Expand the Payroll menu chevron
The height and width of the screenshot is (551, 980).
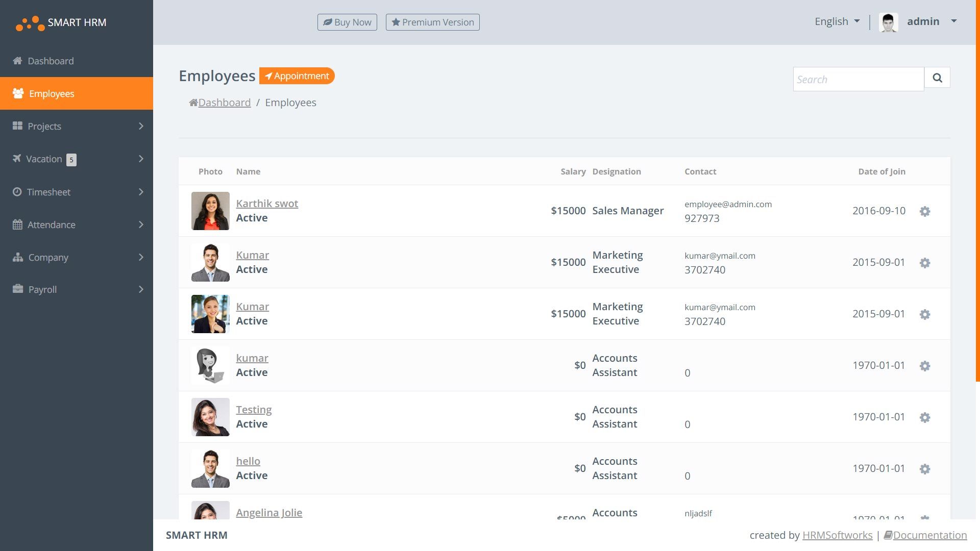(141, 289)
